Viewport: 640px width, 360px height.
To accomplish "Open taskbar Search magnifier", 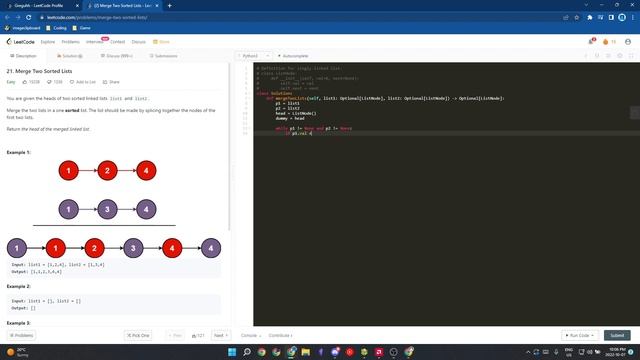I will tap(247, 352).
